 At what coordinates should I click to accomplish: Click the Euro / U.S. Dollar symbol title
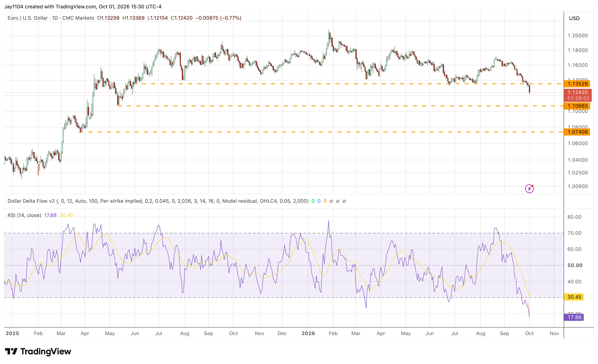tap(27, 18)
